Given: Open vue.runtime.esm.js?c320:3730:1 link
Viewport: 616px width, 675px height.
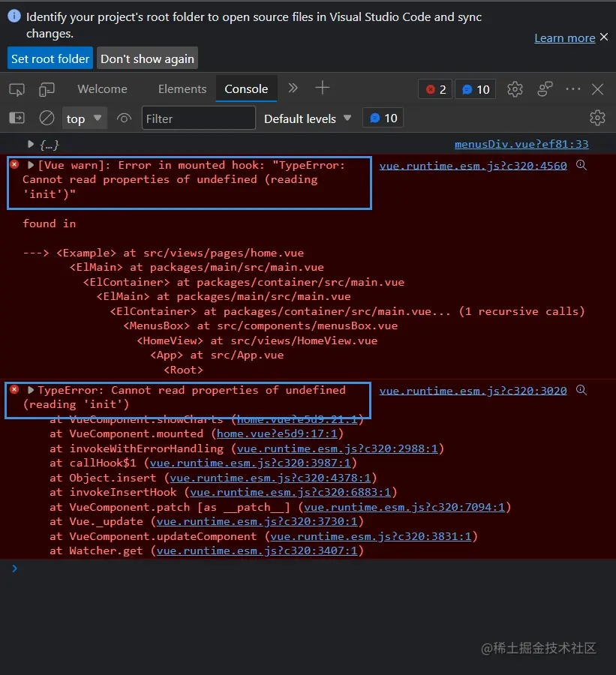Looking at the screenshot, I should (x=257, y=522).
